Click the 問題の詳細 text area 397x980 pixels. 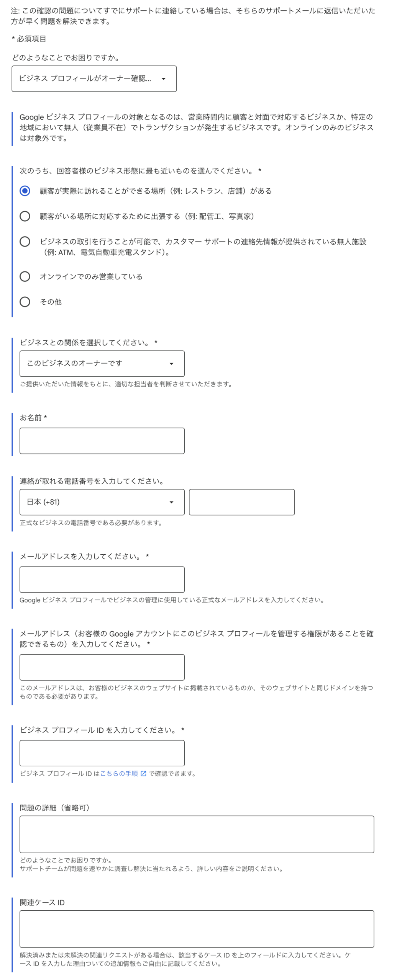[197, 834]
